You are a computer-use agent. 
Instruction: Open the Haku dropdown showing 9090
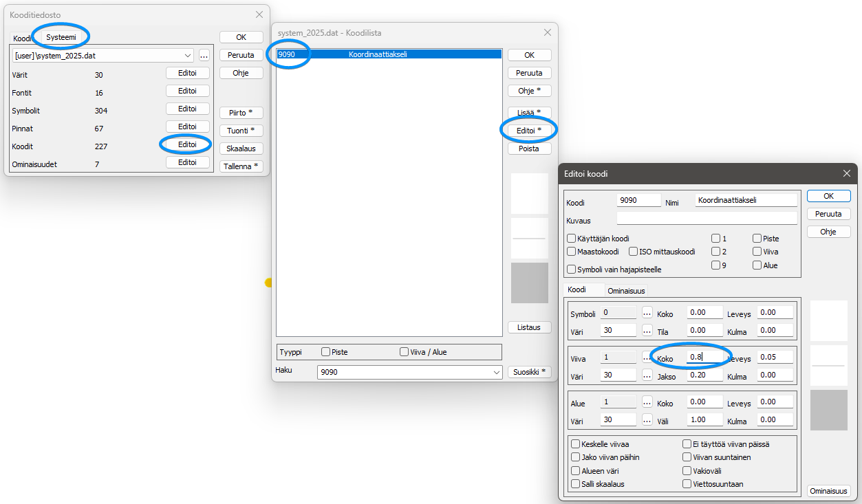pyautogui.click(x=497, y=372)
